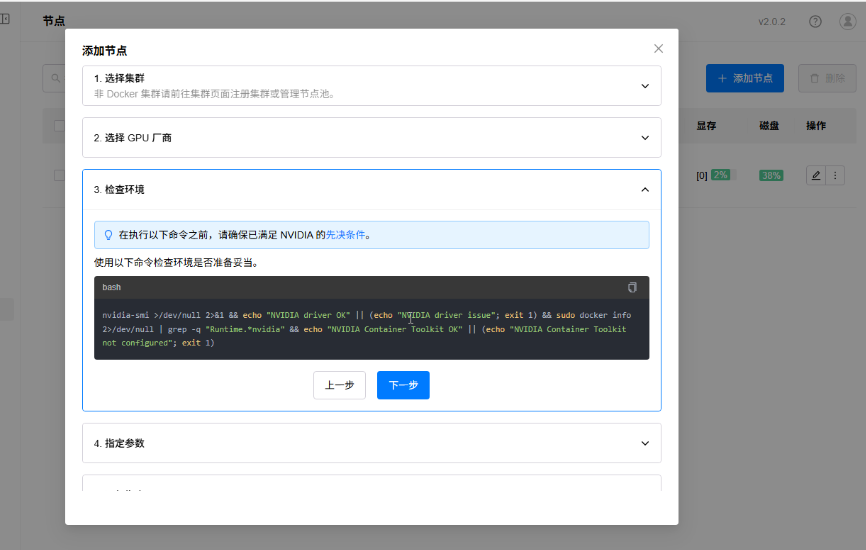Click the 添加节点 button in background page

(744, 78)
